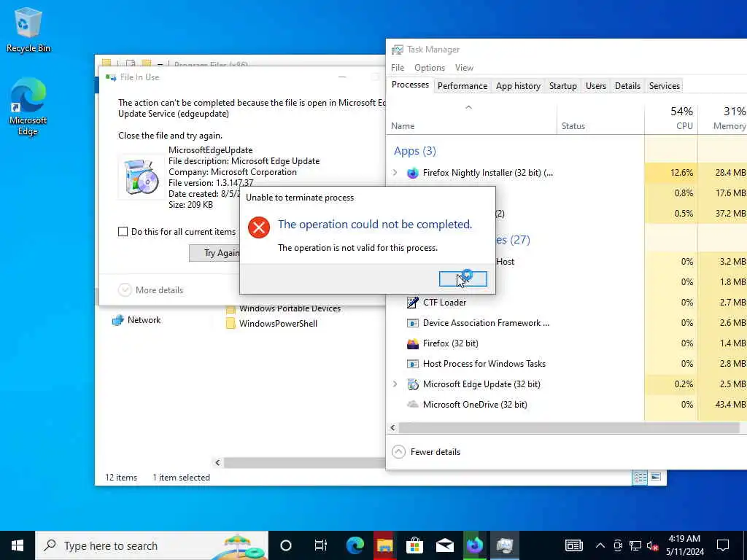Open News and interests on taskbar
The width and height of the screenshot is (747, 560).
(573, 545)
